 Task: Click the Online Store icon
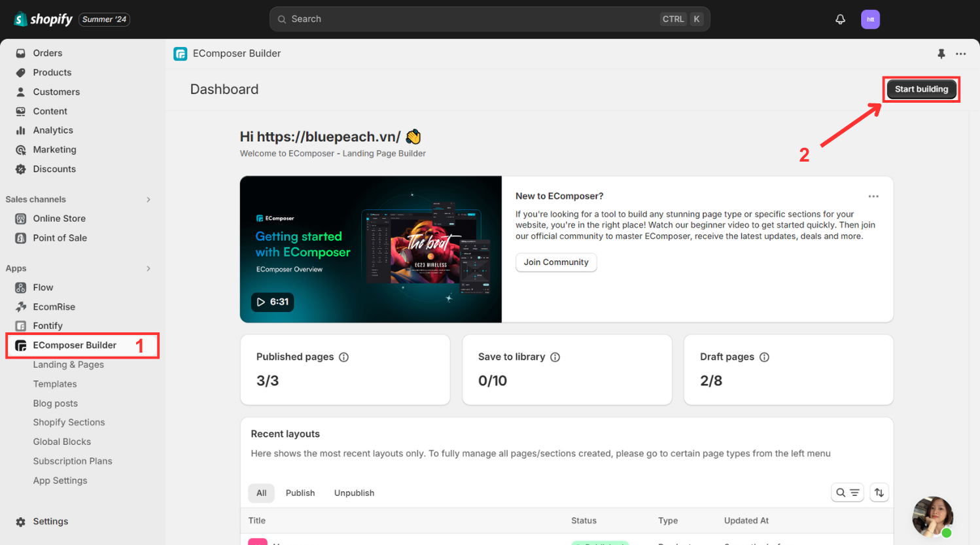pos(21,219)
